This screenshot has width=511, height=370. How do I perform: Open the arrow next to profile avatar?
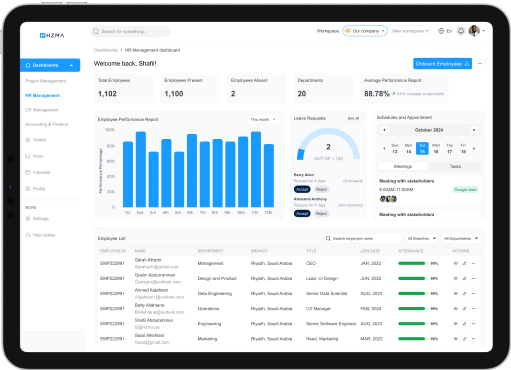[484, 31]
